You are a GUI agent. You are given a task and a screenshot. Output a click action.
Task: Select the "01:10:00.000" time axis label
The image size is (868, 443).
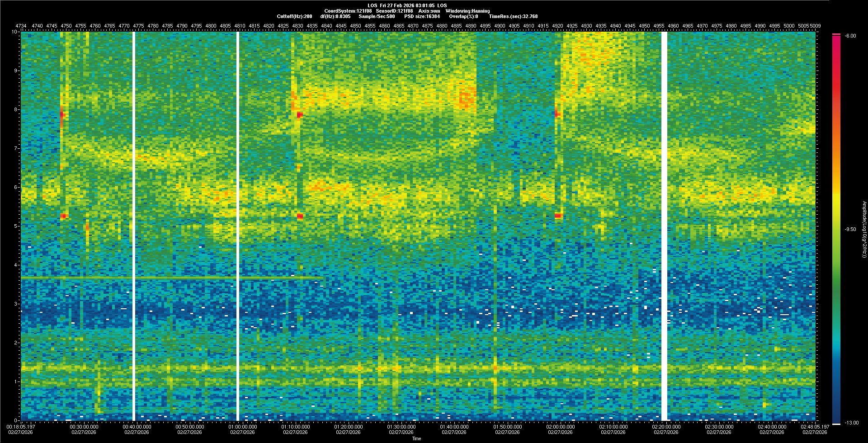point(296,426)
